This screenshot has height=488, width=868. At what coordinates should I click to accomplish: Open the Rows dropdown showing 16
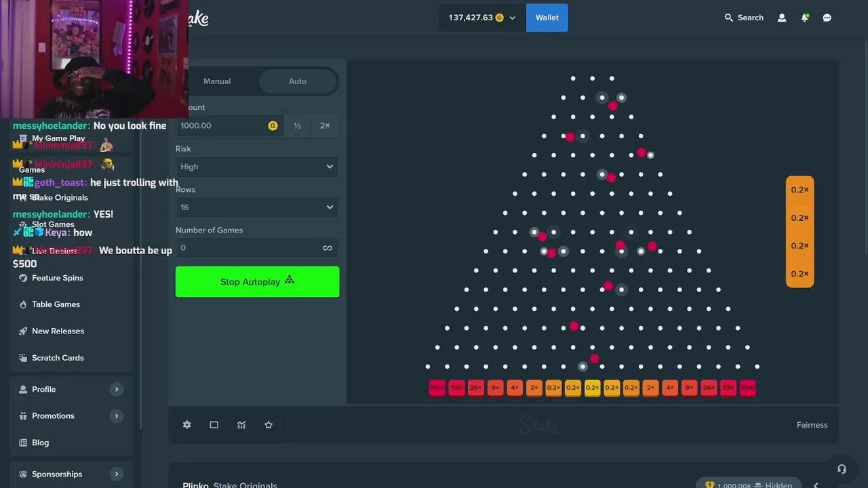(257, 207)
